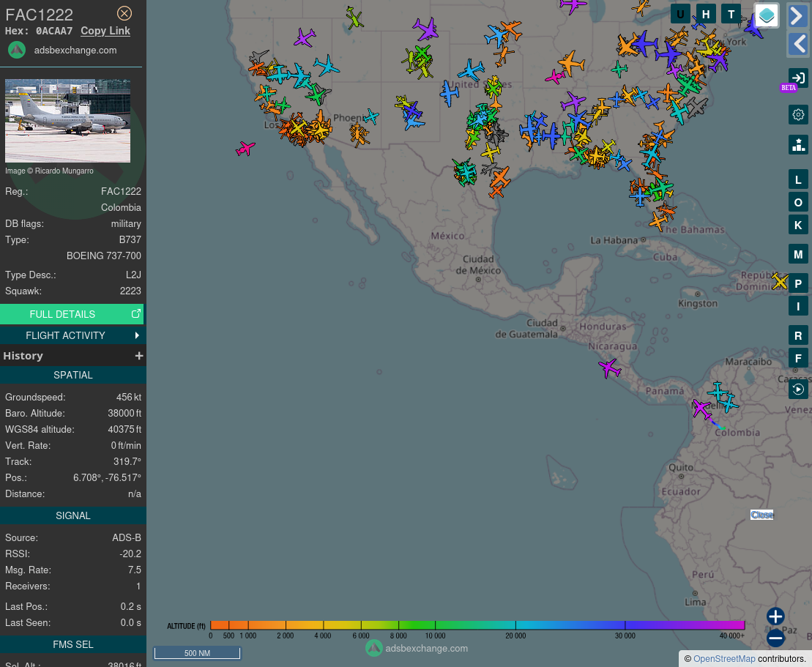Click the Source value ADS-B
This screenshot has height=667, width=812.
(x=127, y=537)
